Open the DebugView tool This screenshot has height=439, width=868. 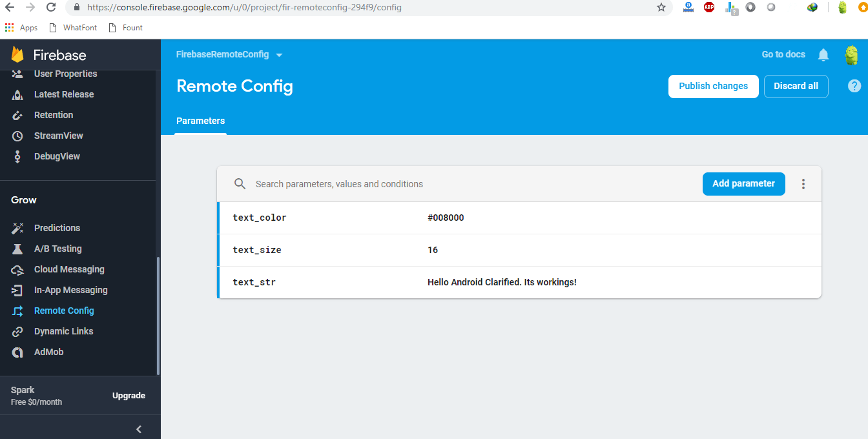58,156
